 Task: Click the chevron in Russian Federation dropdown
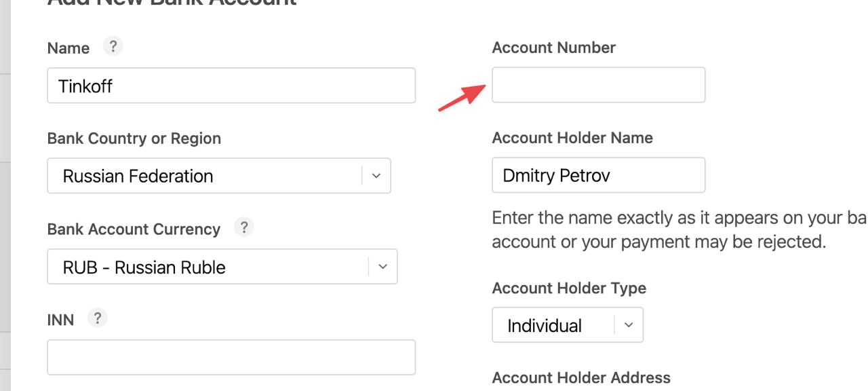[x=376, y=176]
